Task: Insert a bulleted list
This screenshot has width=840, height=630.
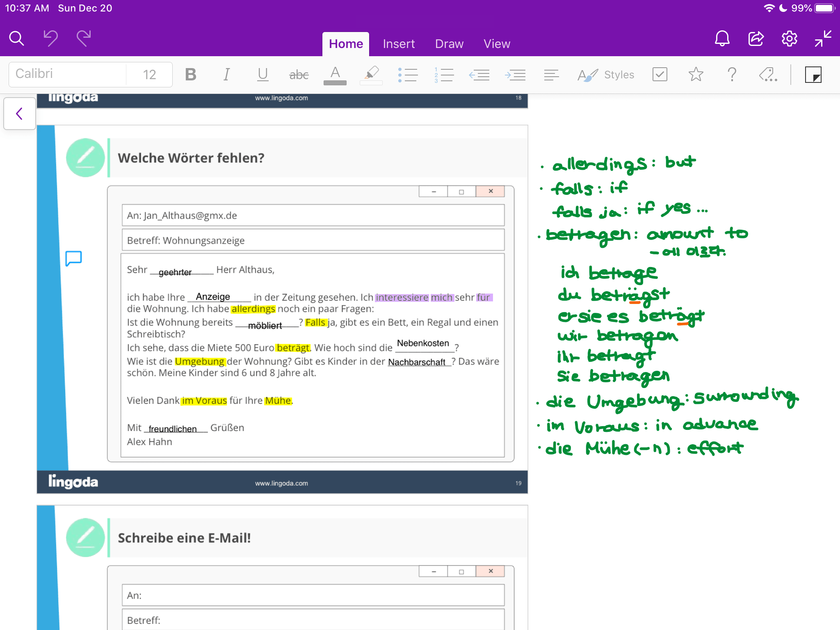Action: (x=408, y=75)
